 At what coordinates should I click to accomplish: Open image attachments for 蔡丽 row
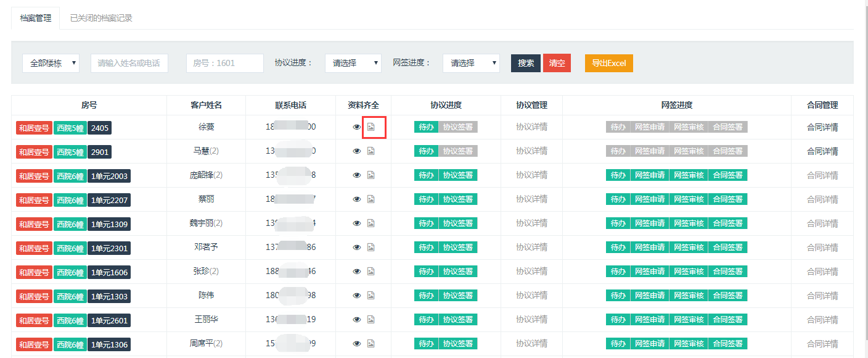[x=371, y=199]
